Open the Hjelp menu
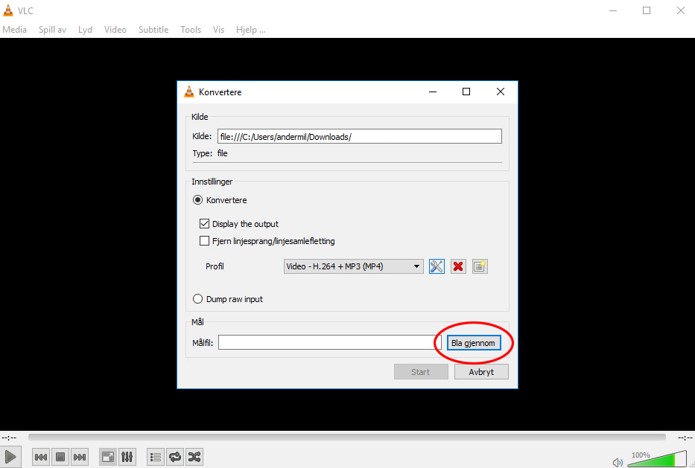This screenshot has width=695, height=468. (x=251, y=30)
